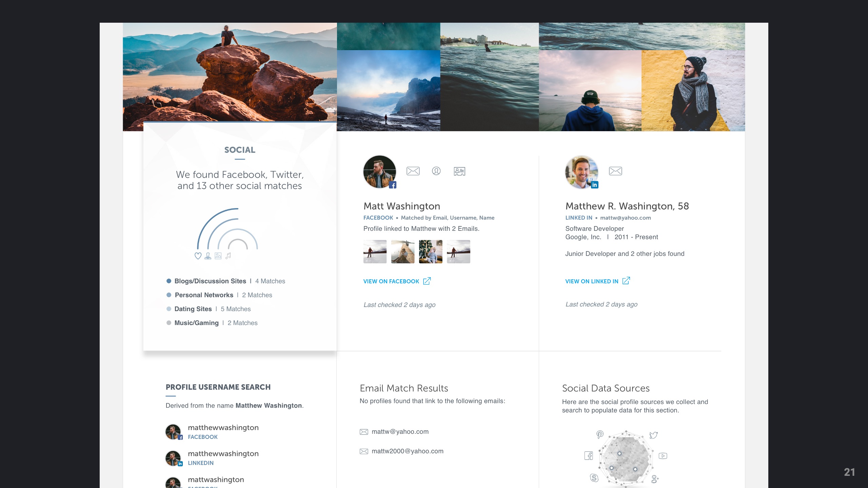Open the VIEW ON FACEBOOK link
Image resolution: width=868 pixels, height=488 pixels.
click(x=397, y=281)
